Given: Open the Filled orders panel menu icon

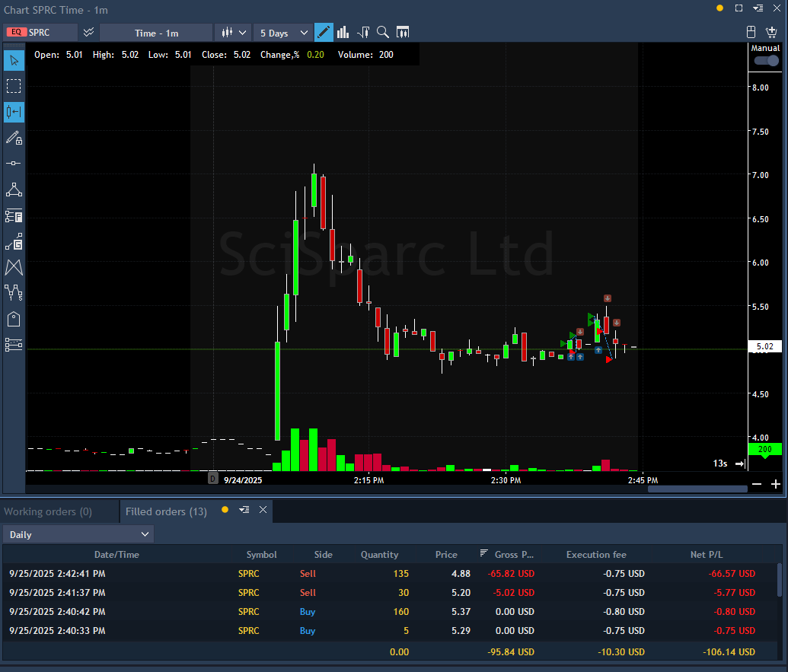Looking at the screenshot, I should [244, 510].
